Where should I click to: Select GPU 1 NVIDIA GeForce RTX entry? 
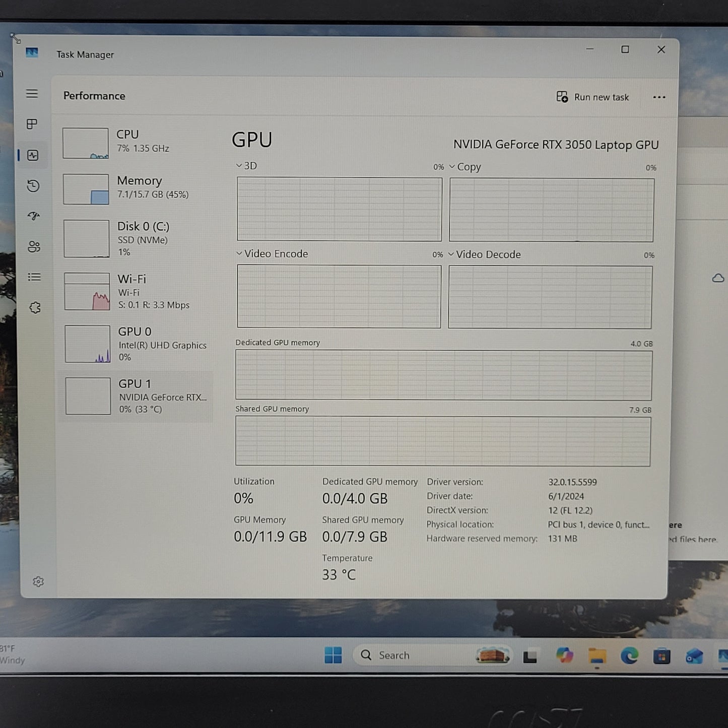137,396
